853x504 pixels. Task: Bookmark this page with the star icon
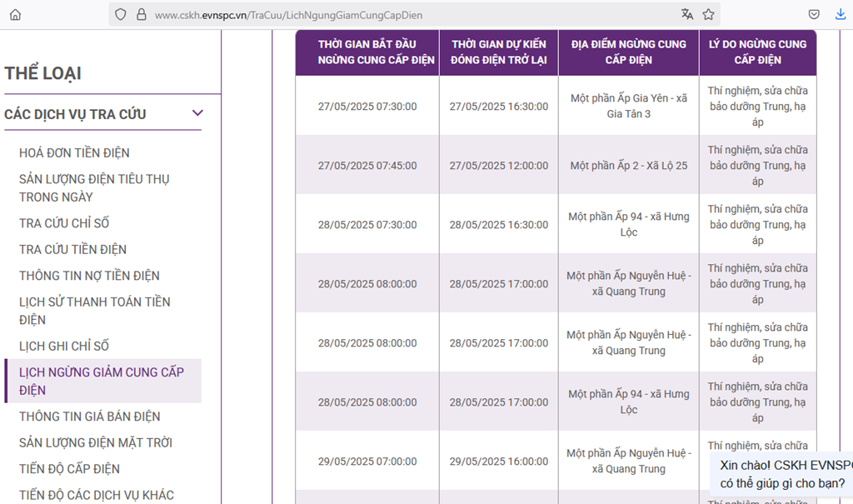[x=708, y=14]
